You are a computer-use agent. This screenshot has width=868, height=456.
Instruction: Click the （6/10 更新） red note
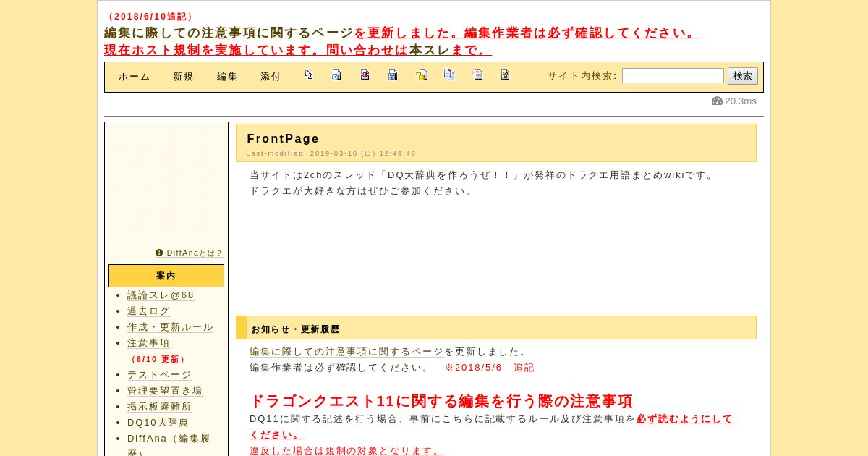pos(157,359)
